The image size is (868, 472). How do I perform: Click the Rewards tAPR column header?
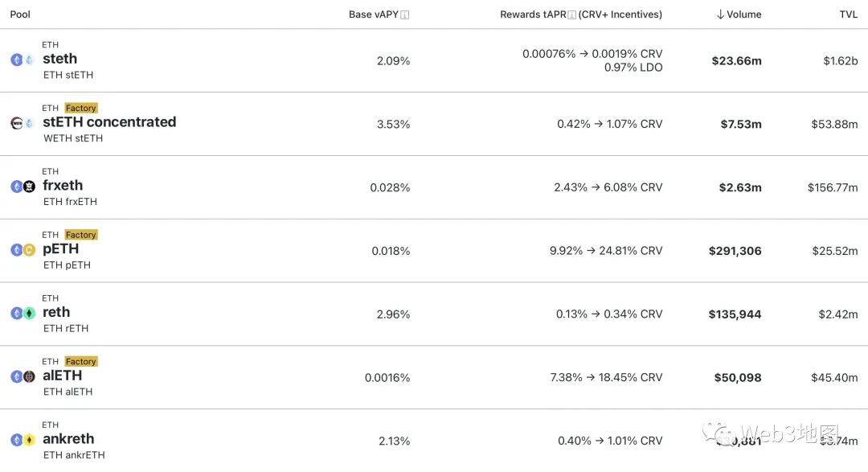pos(531,14)
